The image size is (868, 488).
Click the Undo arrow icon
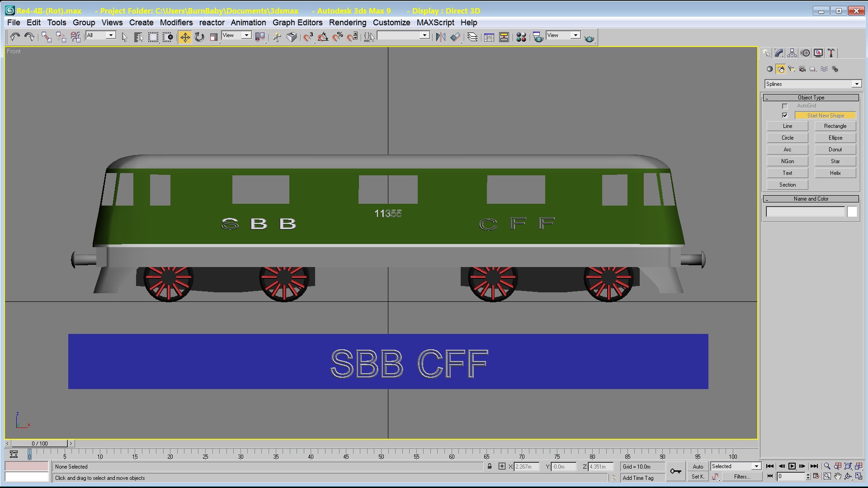coord(15,37)
